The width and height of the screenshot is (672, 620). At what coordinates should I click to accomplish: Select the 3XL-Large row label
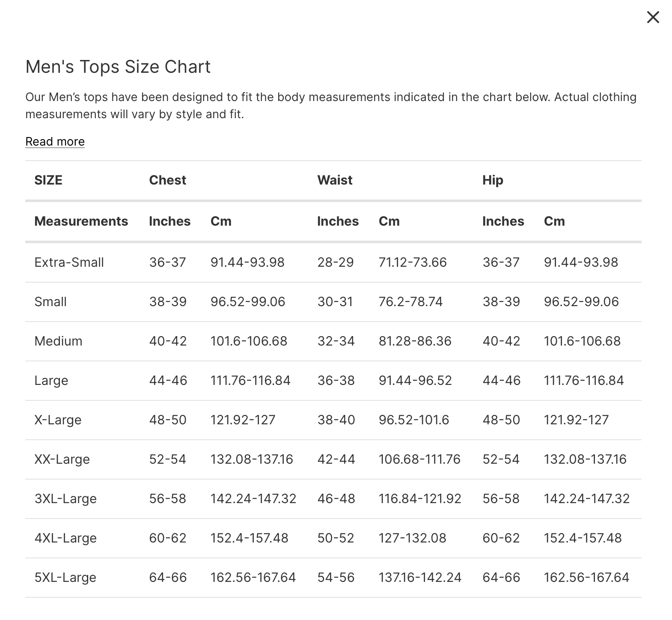click(x=65, y=499)
